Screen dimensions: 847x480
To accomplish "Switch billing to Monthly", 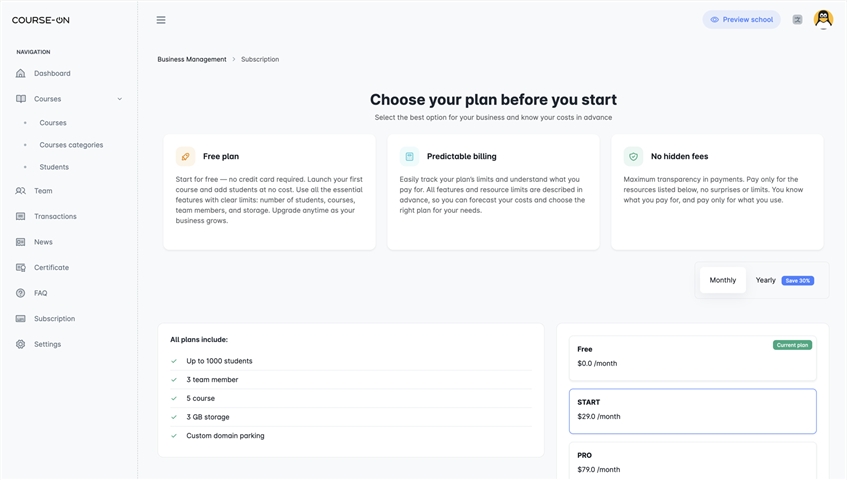I will (x=723, y=280).
